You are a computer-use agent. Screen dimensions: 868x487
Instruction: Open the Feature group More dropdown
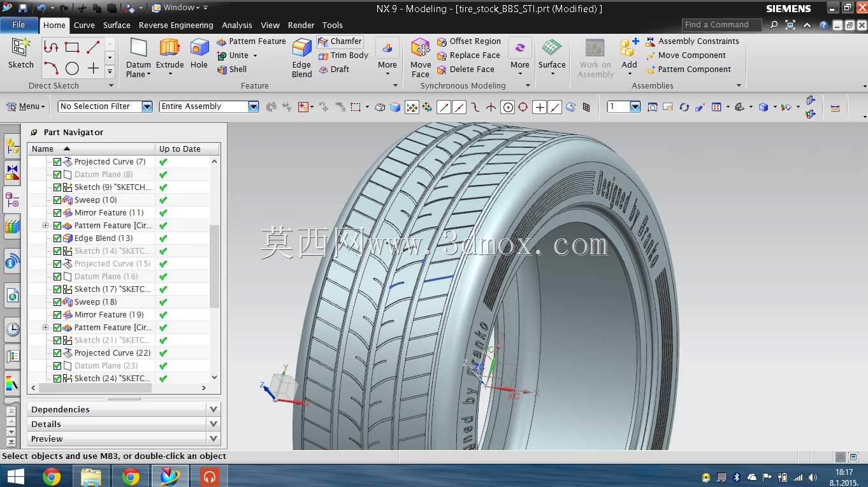click(387, 57)
